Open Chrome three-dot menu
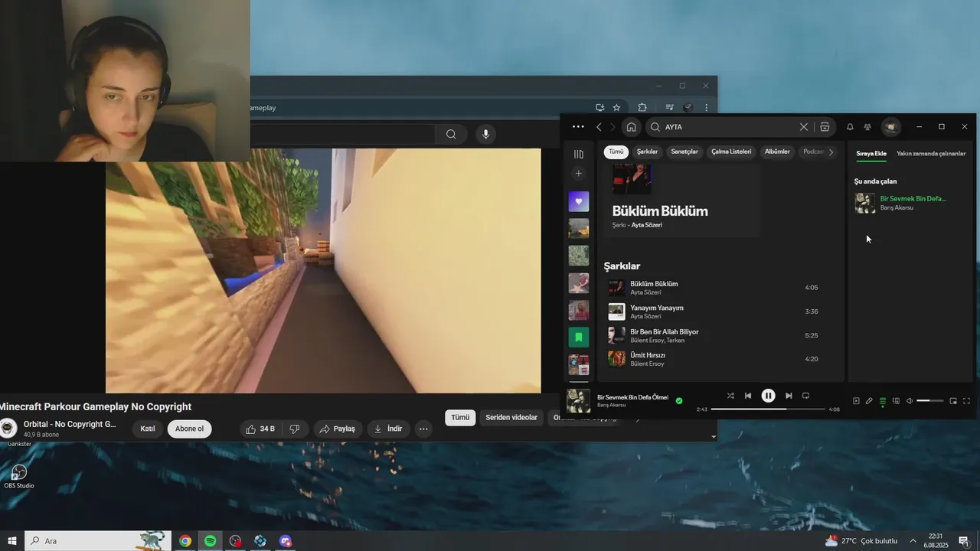 tap(706, 107)
